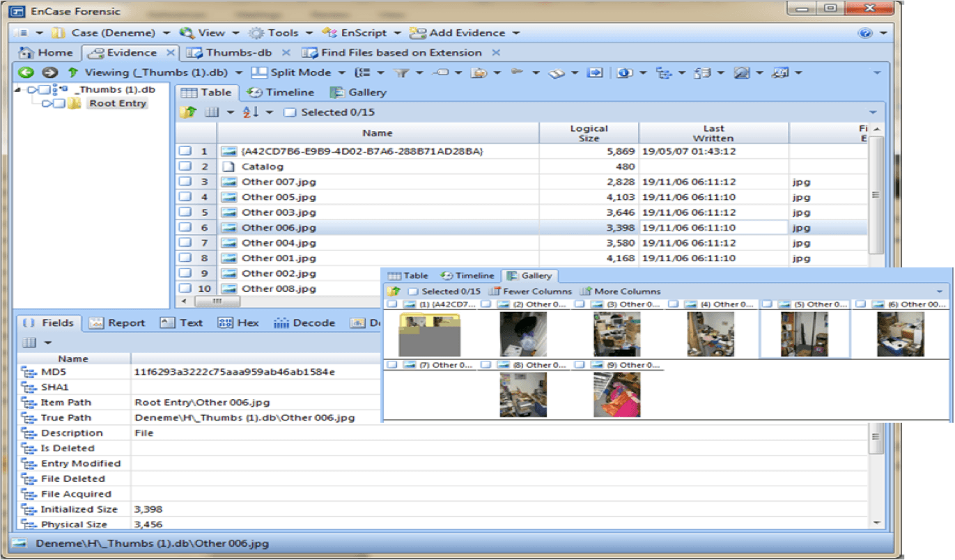Switch to the Gallery tab in Evidence view
The image size is (955, 560).
[359, 93]
